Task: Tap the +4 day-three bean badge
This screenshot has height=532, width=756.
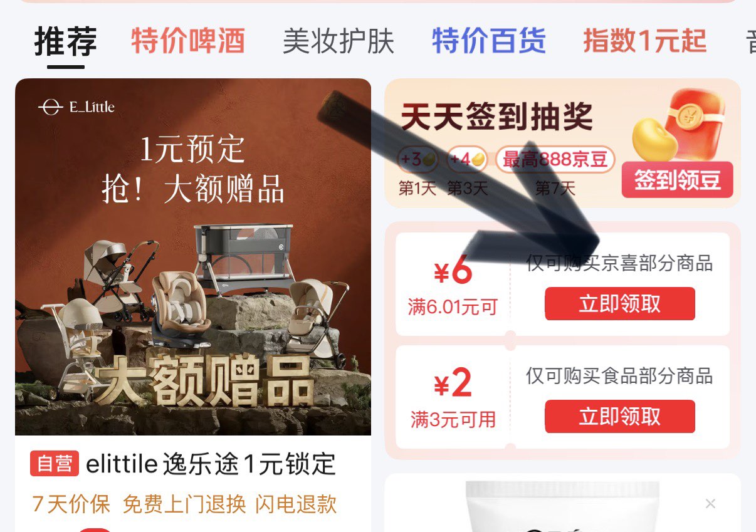Action: pos(467,160)
